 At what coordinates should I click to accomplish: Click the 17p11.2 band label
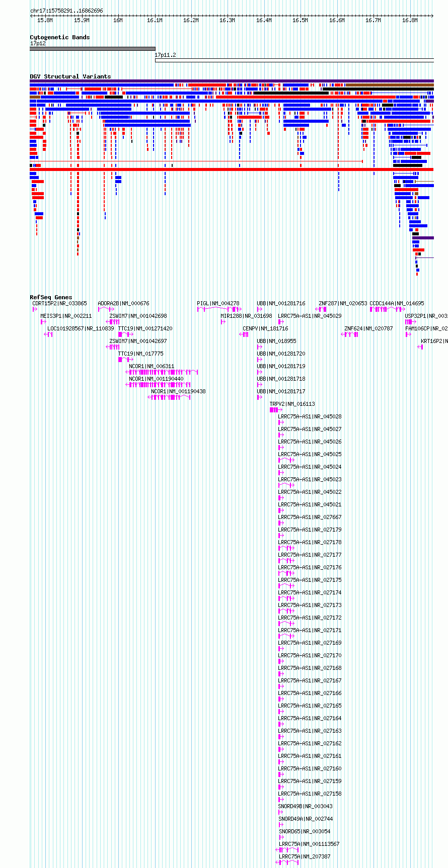pyautogui.click(x=166, y=55)
